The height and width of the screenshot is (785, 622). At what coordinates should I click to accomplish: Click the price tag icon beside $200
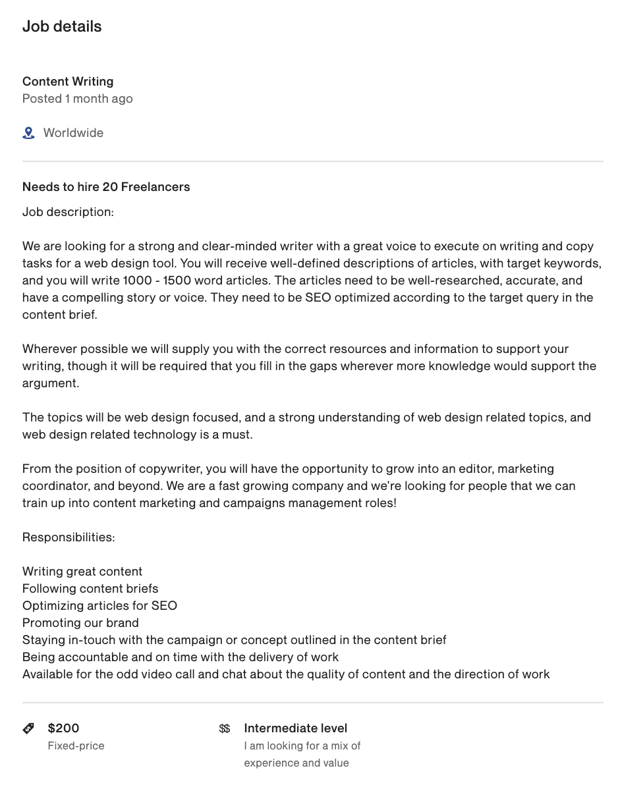29,728
